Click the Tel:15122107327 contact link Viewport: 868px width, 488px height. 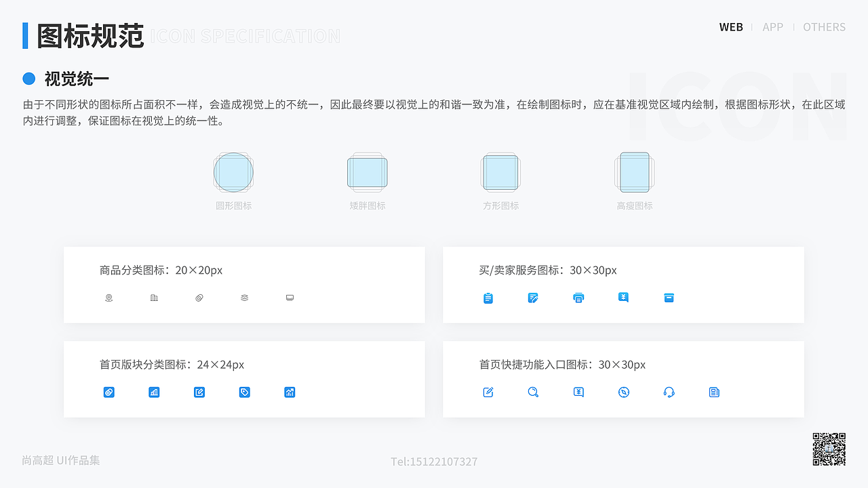[434, 462]
